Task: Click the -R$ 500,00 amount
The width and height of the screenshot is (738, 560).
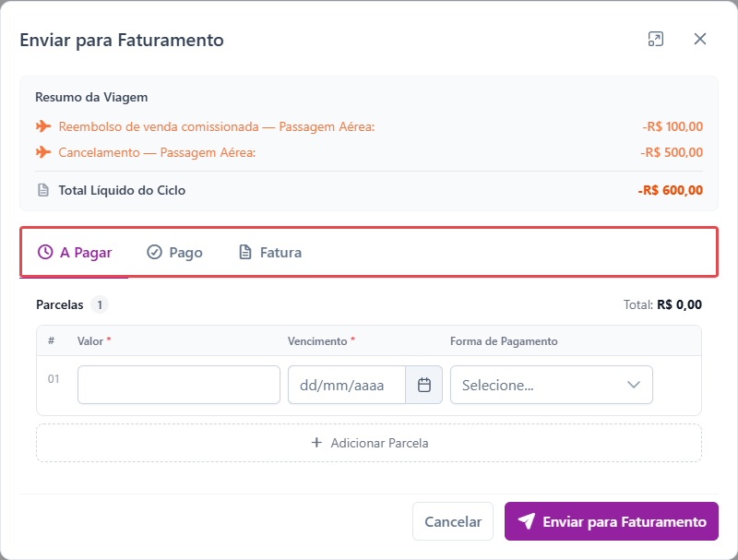Action: tap(672, 152)
